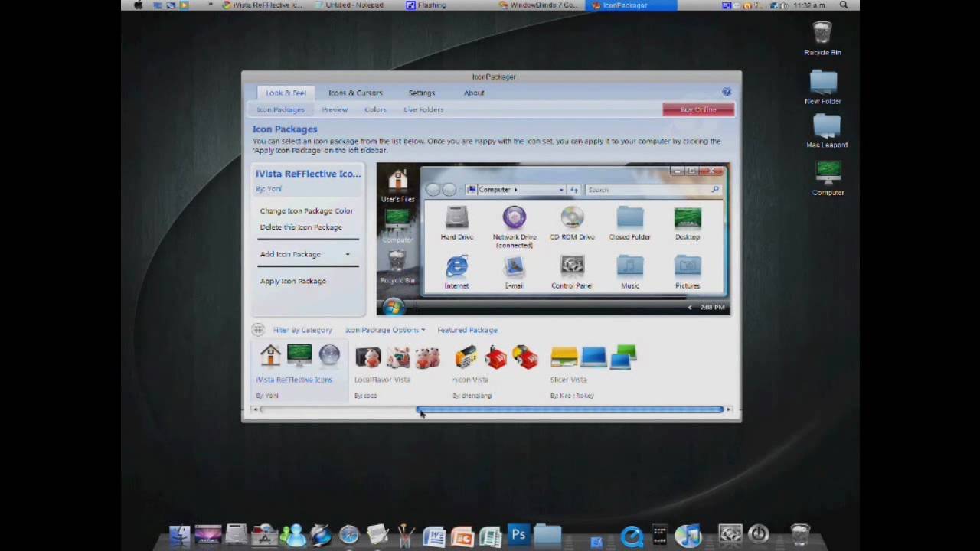980x551 pixels.
Task: Click the scrollbar right arrow
Action: 729,409
